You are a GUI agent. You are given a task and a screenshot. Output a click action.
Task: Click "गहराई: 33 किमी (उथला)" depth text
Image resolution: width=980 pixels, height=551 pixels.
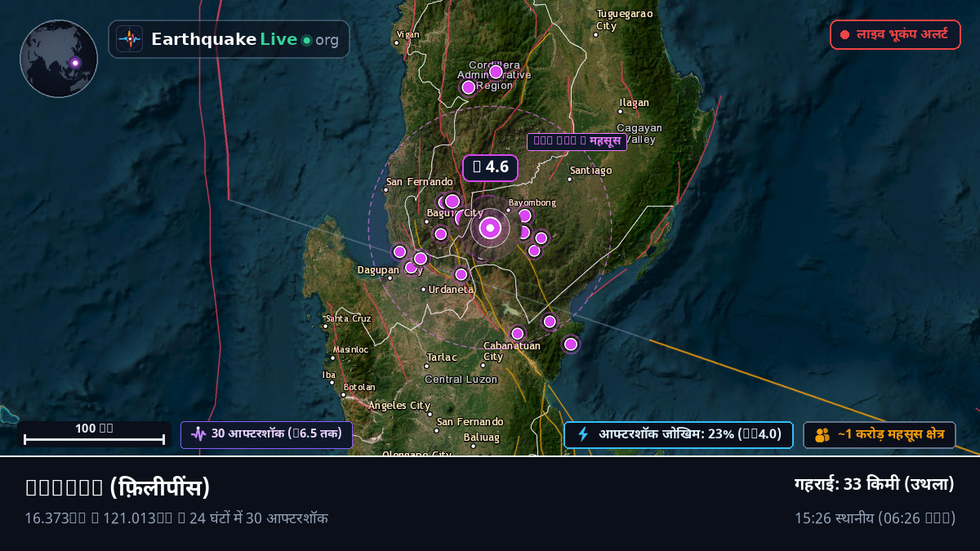875,484
